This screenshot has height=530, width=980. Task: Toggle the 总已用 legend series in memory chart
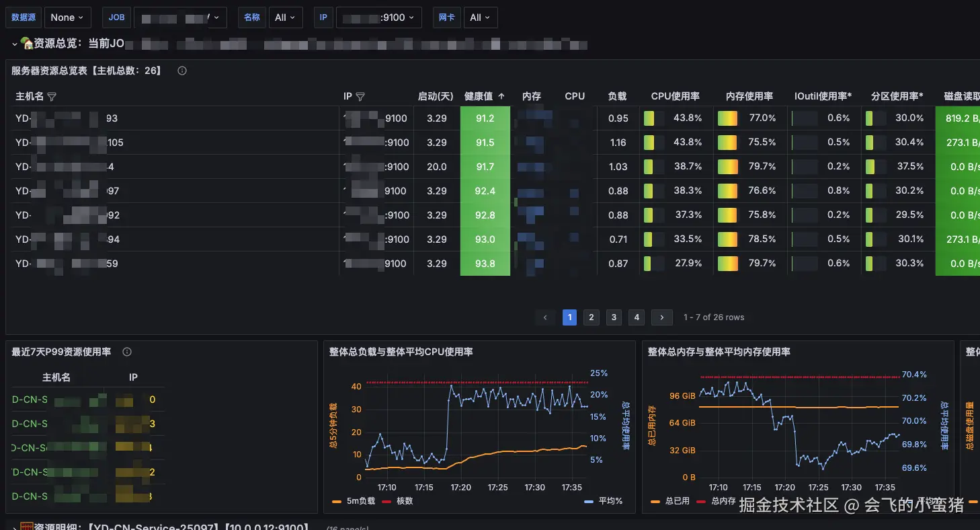[x=671, y=501]
